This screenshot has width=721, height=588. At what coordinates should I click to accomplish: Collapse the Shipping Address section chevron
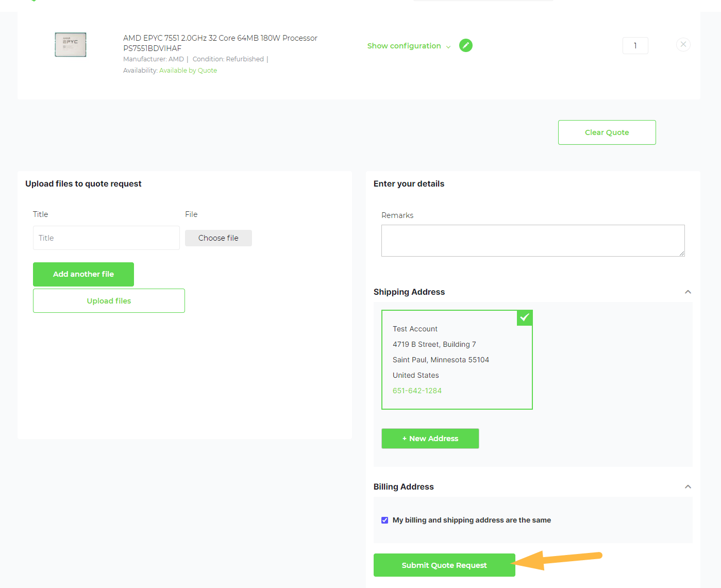click(x=688, y=292)
